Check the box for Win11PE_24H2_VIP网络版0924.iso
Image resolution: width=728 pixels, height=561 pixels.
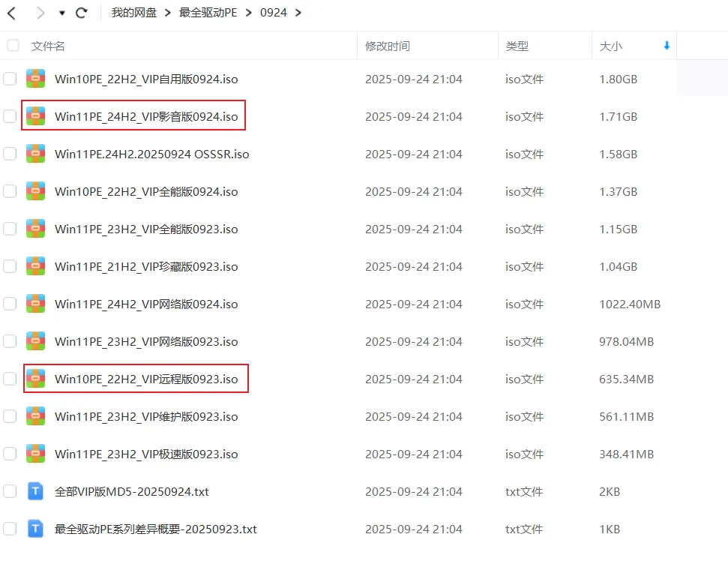pos(10,304)
